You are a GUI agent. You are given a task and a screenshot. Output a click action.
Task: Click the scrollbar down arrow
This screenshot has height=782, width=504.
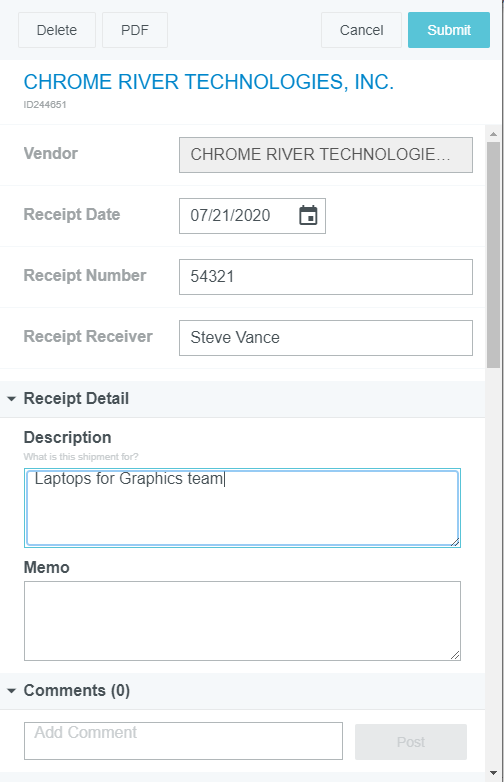tap(494, 773)
